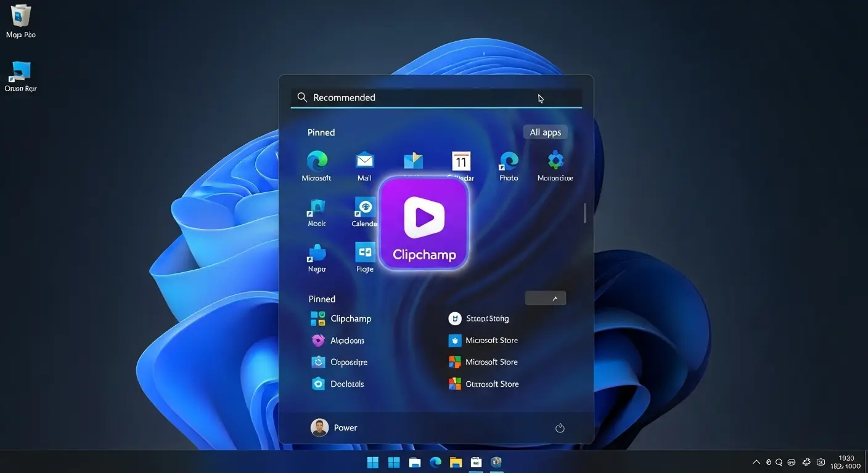The image size is (868, 473).
Task: Open the Alodoons list entry
Action: (338, 340)
